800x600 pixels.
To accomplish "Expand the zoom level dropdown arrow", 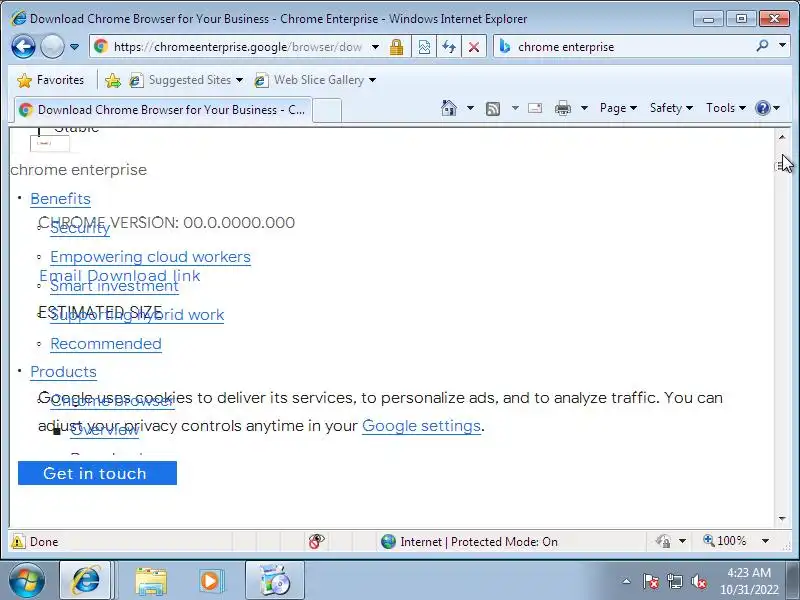I will pyautogui.click(x=765, y=541).
